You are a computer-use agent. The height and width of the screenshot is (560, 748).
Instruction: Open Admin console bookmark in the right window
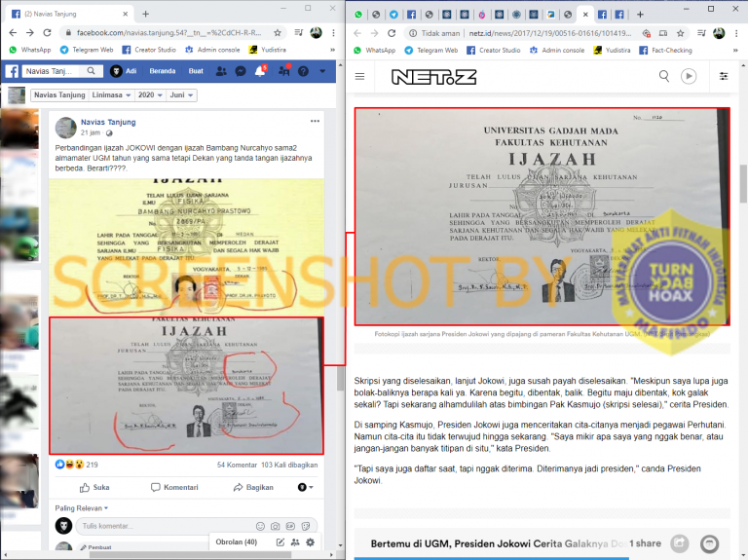coord(557,50)
